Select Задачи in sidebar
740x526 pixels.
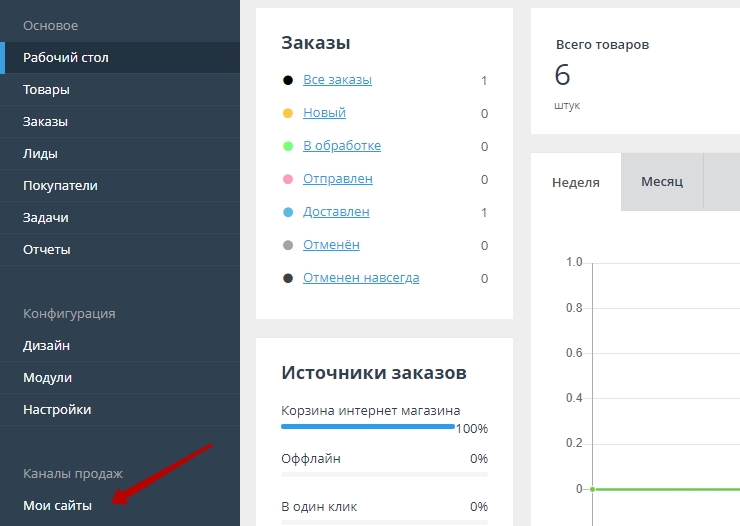[46, 218]
